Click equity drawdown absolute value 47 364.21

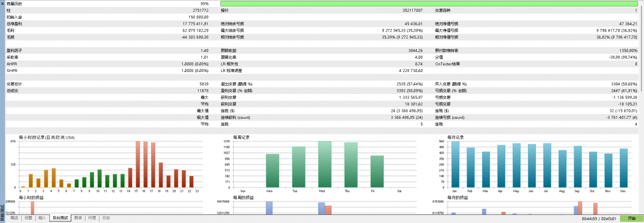click(627, 24)
